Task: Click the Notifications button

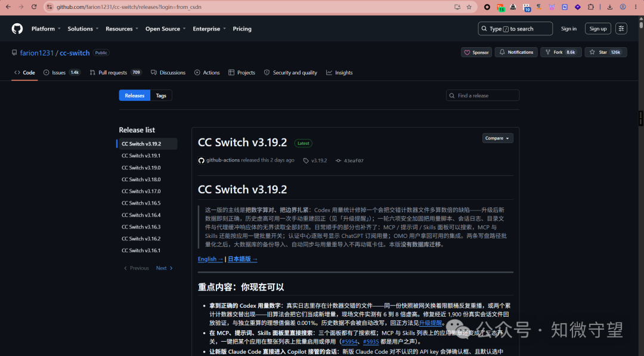Action: click(x=516, y=52)
